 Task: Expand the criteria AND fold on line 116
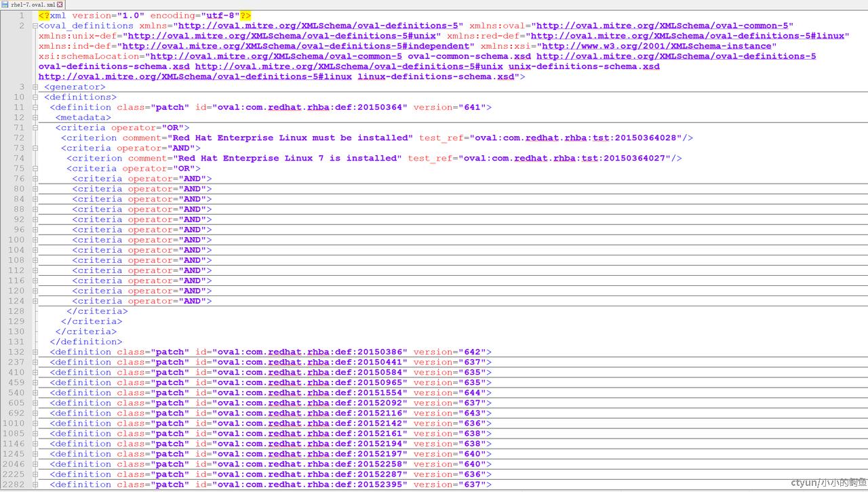pyautogui.click(x=35, y=281)
